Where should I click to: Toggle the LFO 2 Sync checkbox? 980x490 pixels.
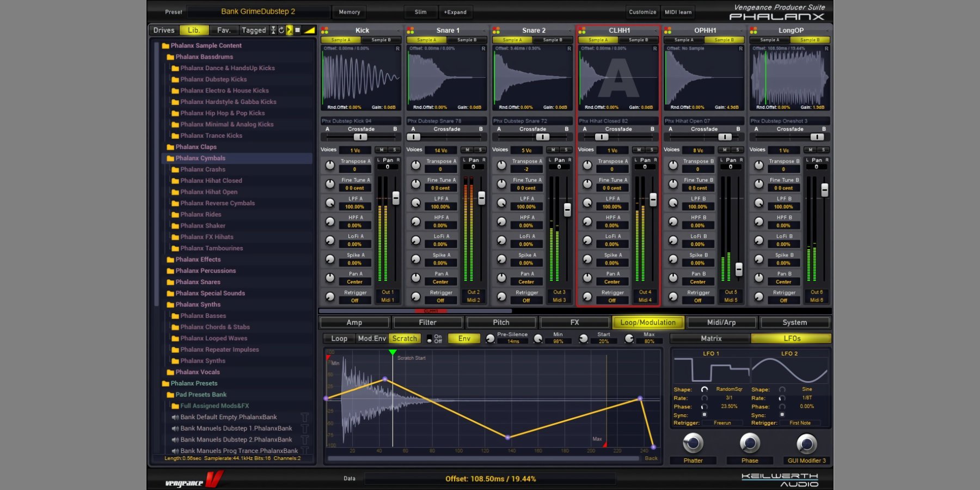coord(782,415)
